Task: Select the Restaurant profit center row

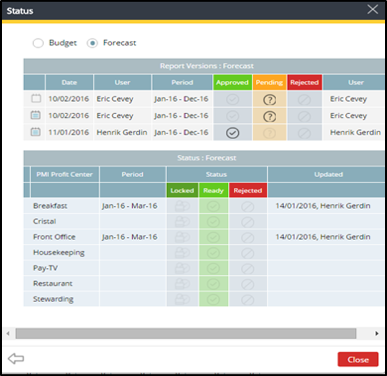Action: (x=204, y=284)
